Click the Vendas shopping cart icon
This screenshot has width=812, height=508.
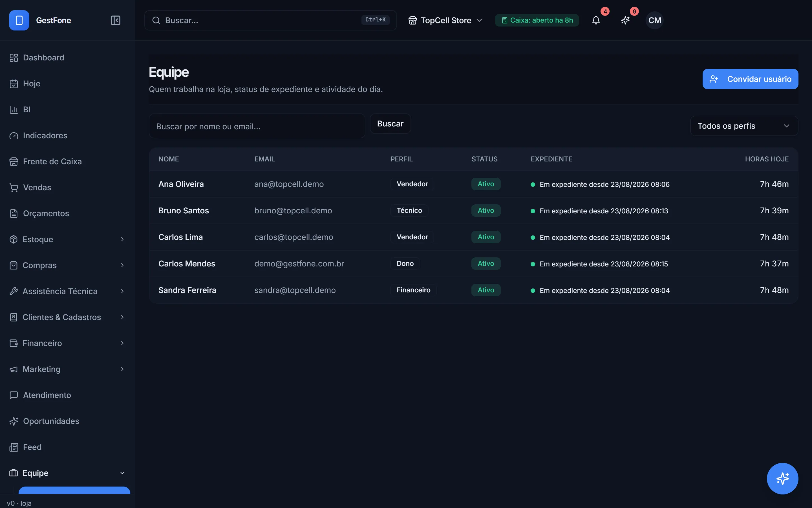[14, 187]
